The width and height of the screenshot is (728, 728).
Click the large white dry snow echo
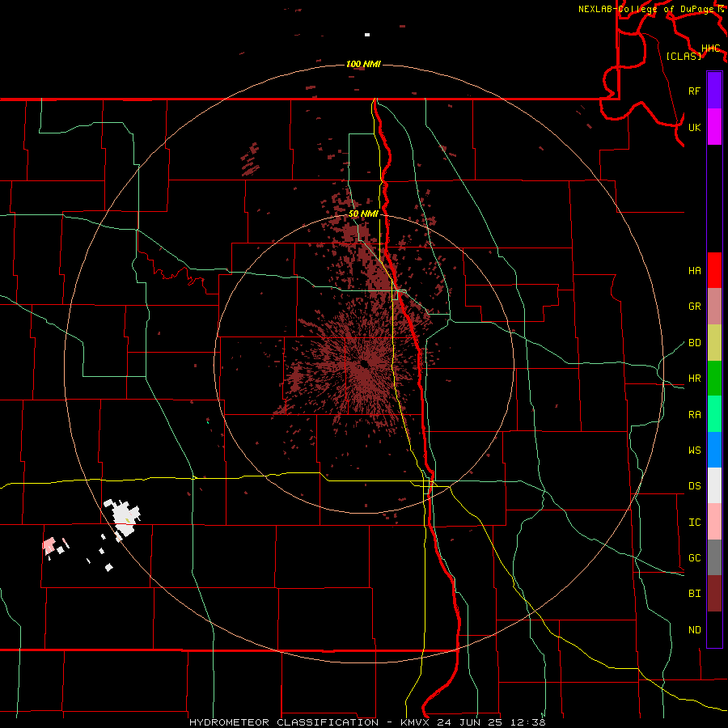pyautogui.click(x=123, y=517)
